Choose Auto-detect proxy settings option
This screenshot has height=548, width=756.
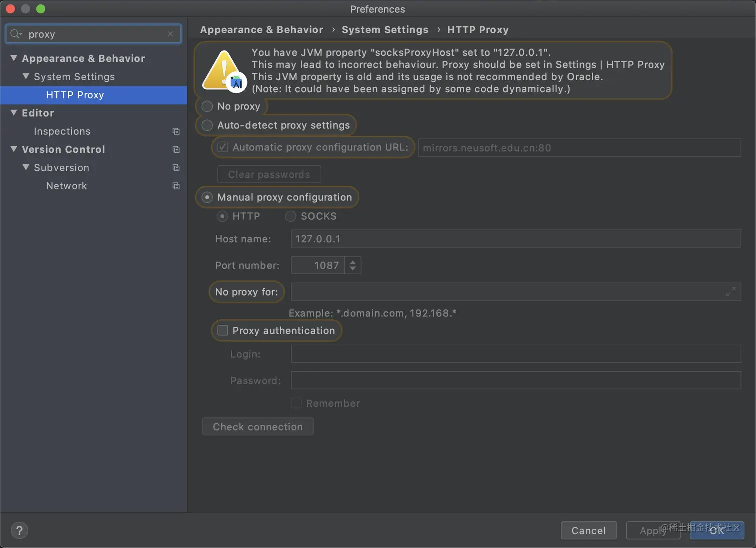[207, 125]
